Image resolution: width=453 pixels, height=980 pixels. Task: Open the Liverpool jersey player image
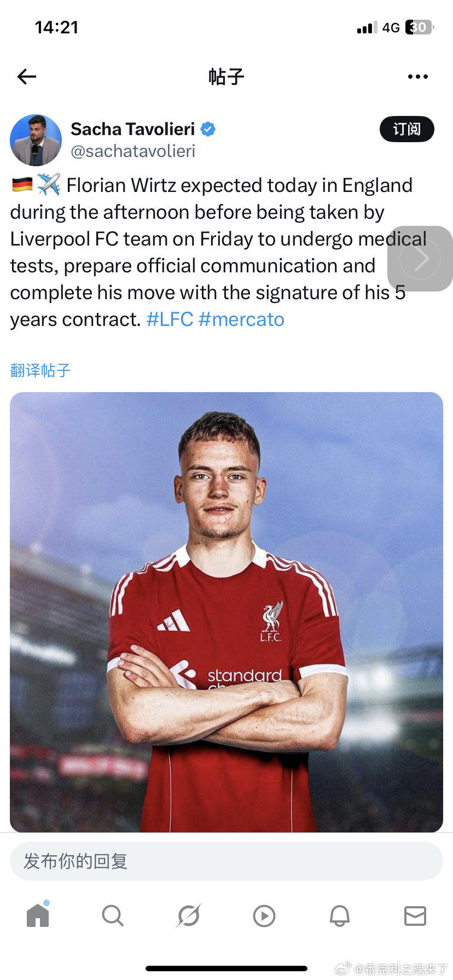pos(226,612)
